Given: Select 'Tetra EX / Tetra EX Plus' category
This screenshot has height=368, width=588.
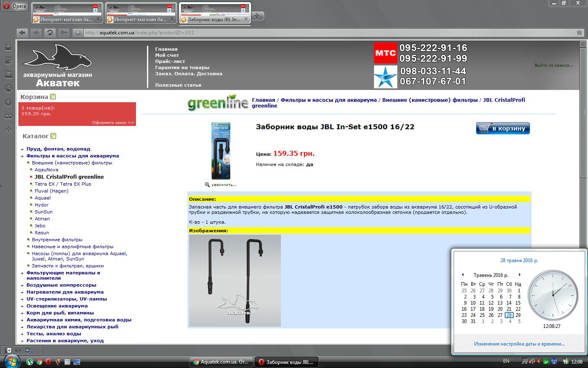Looking at the screenshot, I should click(63, 184).
